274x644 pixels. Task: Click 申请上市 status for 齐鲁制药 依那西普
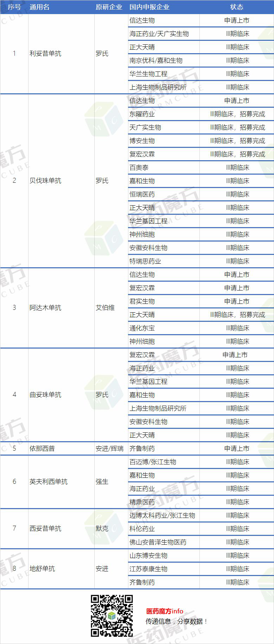pos(237,449)
